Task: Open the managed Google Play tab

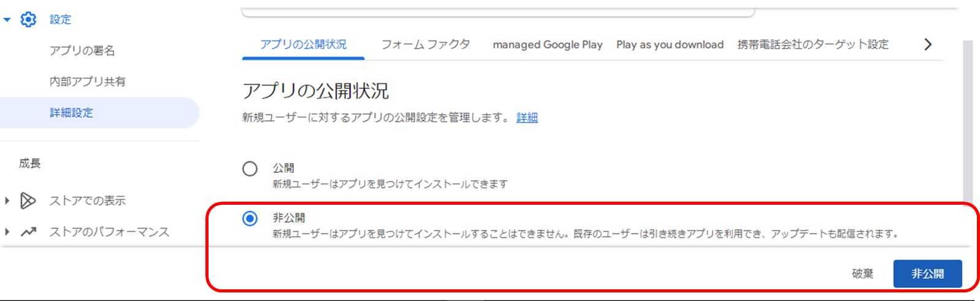Action: click(x=547, y=45)
